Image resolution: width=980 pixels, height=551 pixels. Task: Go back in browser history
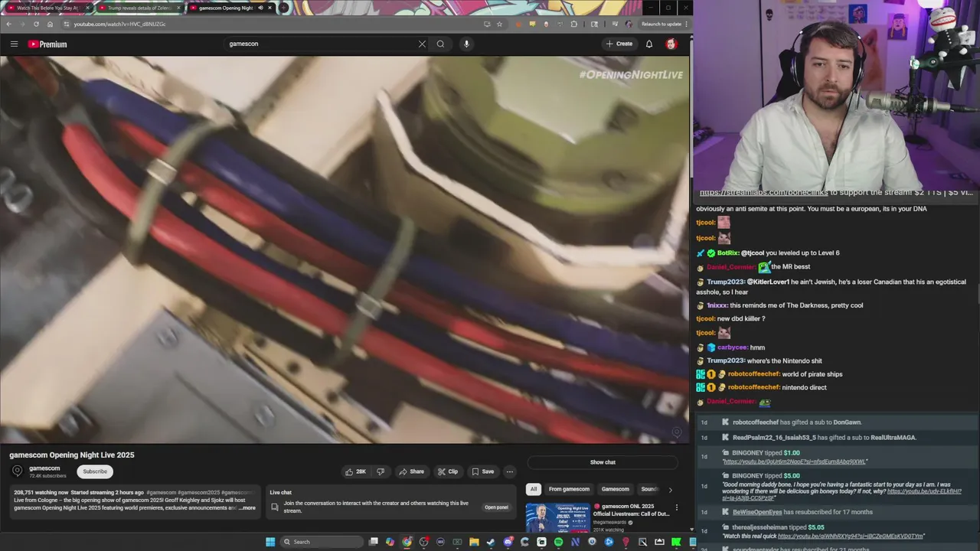(x=8, y=24)
